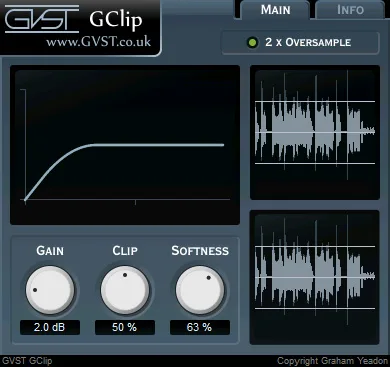Click the green oversample indicator LED

(x=253, y=43)
